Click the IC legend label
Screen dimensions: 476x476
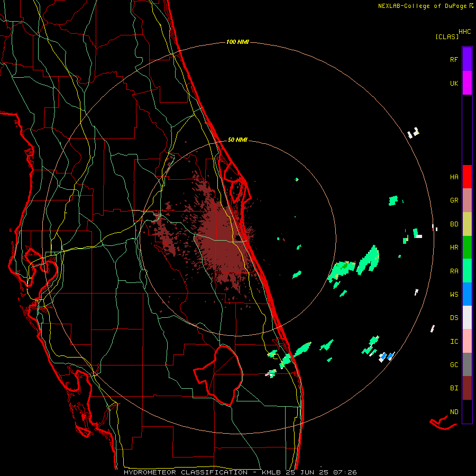tap(454, 342)
